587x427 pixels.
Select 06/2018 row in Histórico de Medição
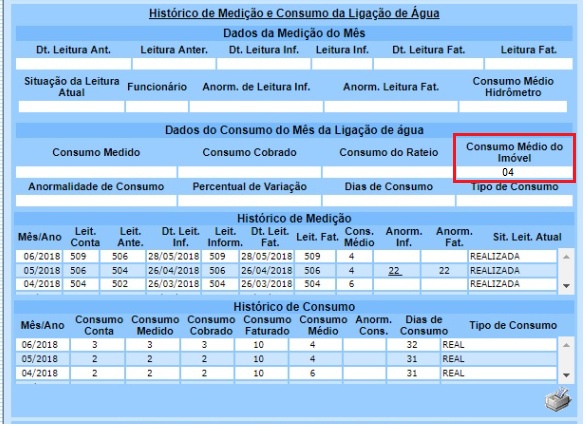[x=286, y=256]
